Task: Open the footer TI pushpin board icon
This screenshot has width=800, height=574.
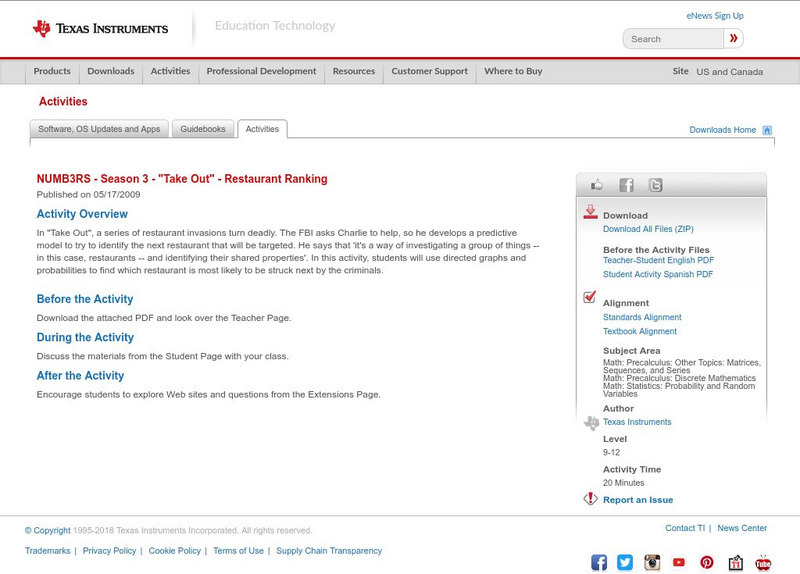Action: tap(735, 562)
